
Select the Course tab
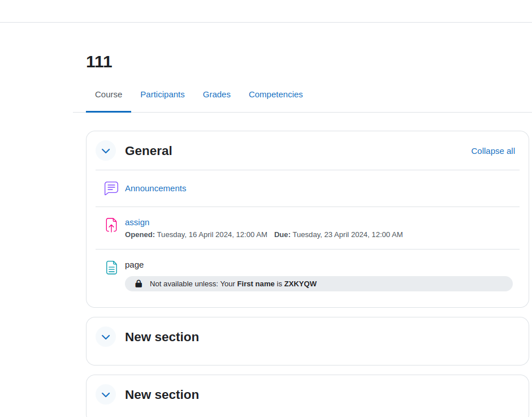pyautogui.click(x=109, y=94)
